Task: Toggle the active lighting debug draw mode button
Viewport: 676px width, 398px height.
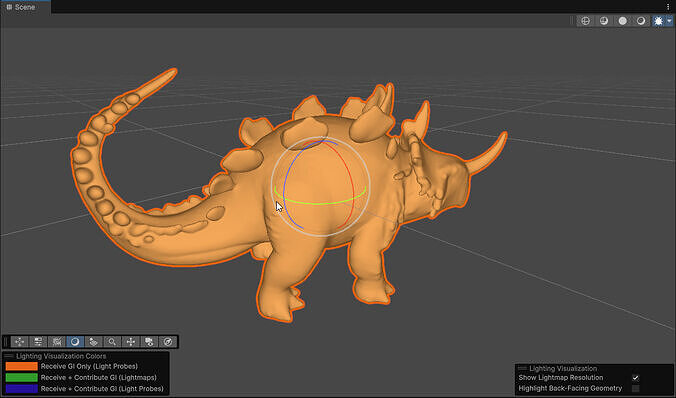Action: (x=658, y=21)
